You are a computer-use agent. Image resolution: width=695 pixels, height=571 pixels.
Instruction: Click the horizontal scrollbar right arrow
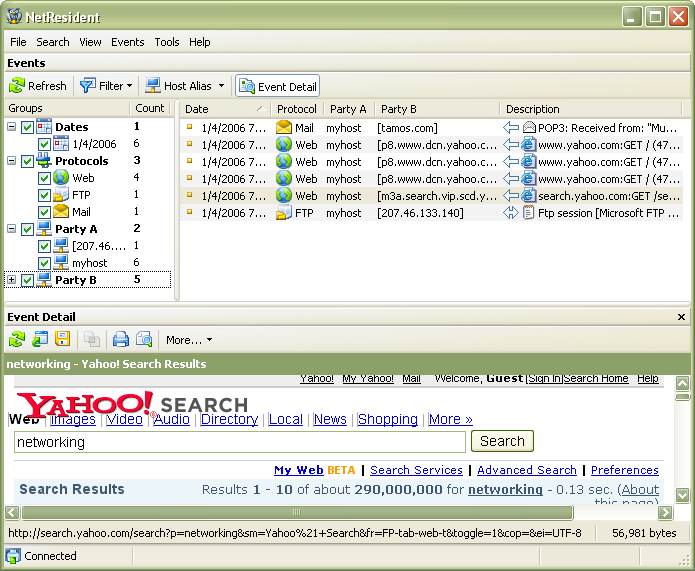pos(665,512)
